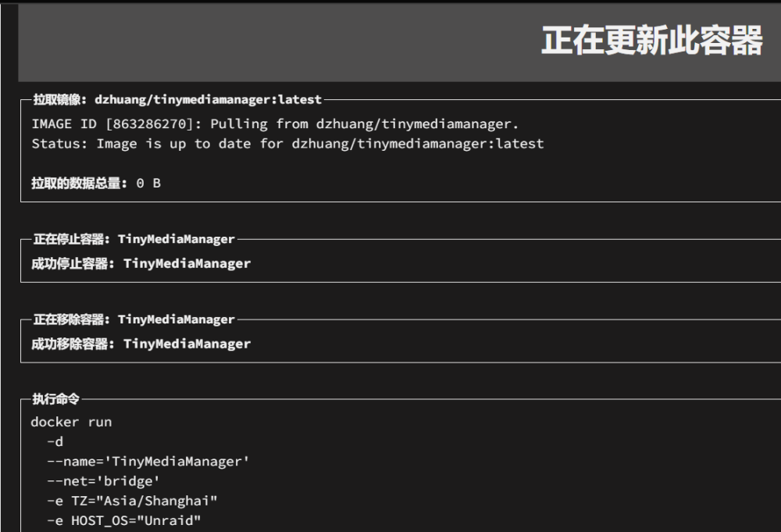Click the empty gray header bar area
This screenshot has height=532, width=781.
pos(279,42)
